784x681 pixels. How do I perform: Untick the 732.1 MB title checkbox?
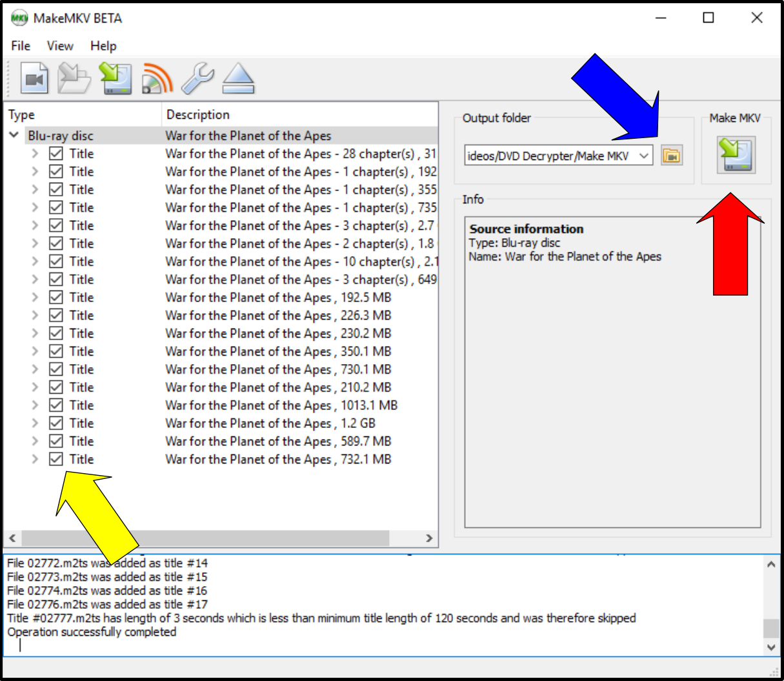(56, 460)
